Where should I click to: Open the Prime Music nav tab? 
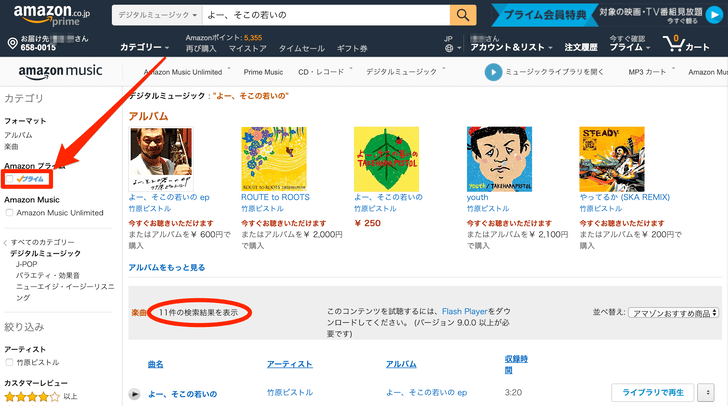point(263,72)
